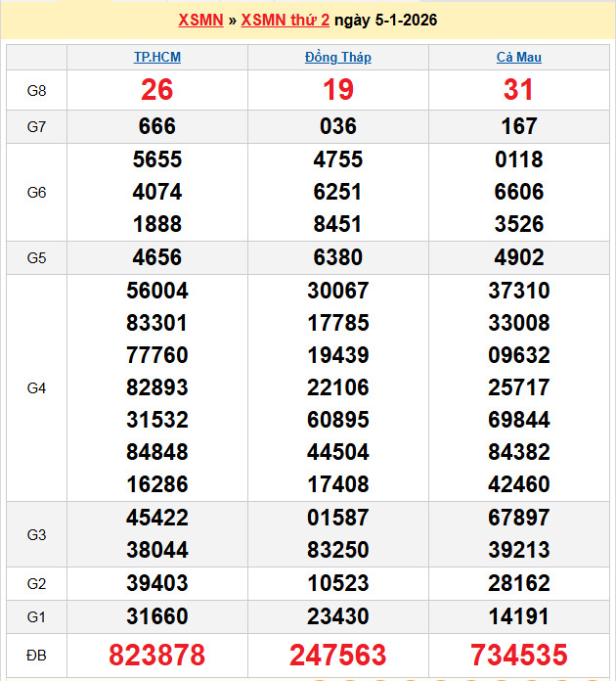Select the G8 row label
The height and width of the screenshot is (681, 616).
(36, 90)
